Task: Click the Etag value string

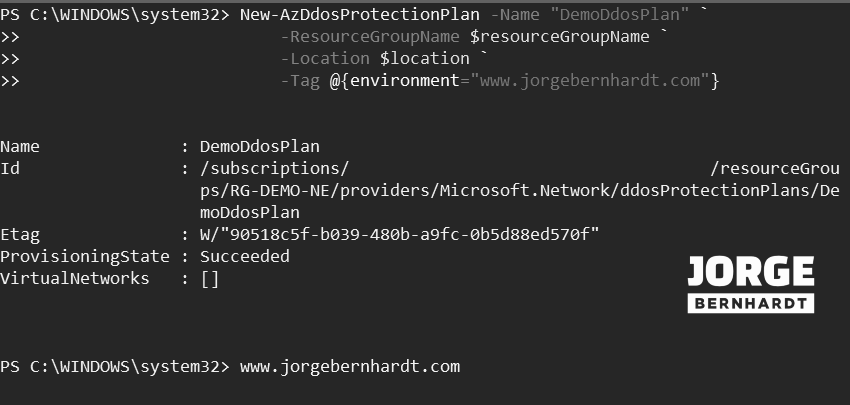Action: [x=399, y=234]
